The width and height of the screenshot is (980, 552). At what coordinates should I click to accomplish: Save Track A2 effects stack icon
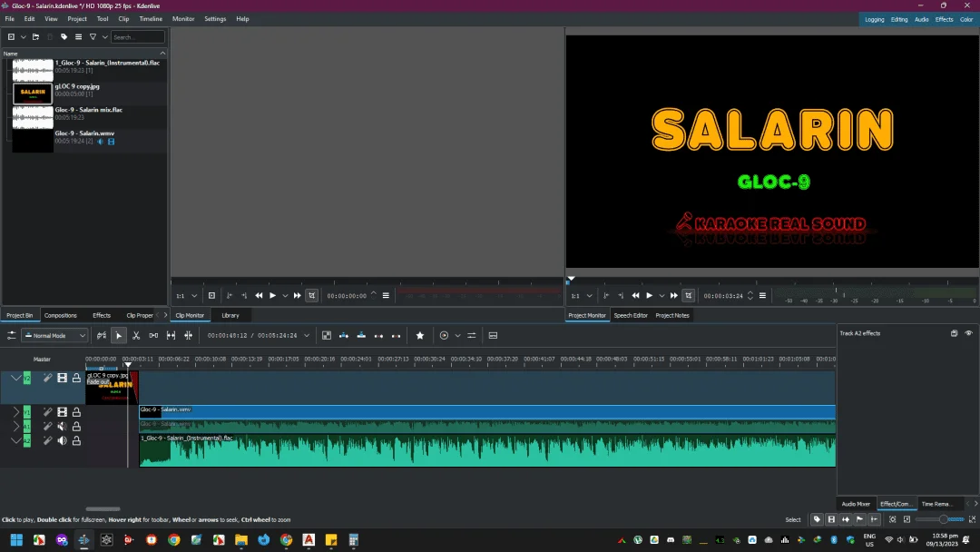click(x=954, y=333)
